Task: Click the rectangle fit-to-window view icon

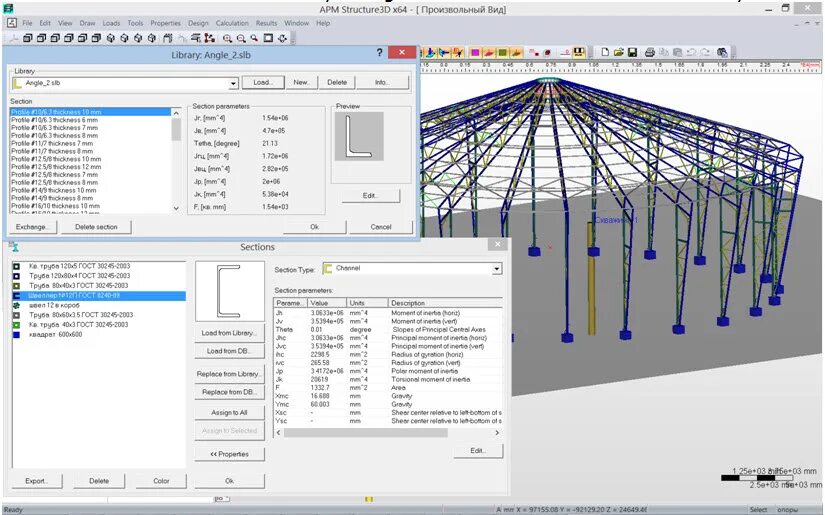Action: click(x=268, y=38)
